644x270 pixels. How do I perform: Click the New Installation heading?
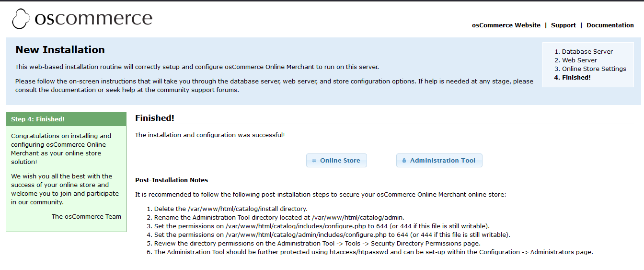coord(60,50)
